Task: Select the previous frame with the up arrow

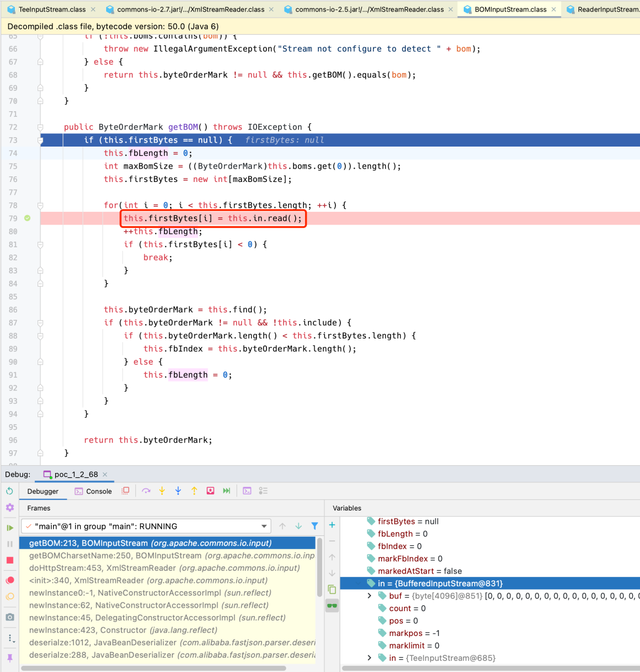Action: point(282,526)
